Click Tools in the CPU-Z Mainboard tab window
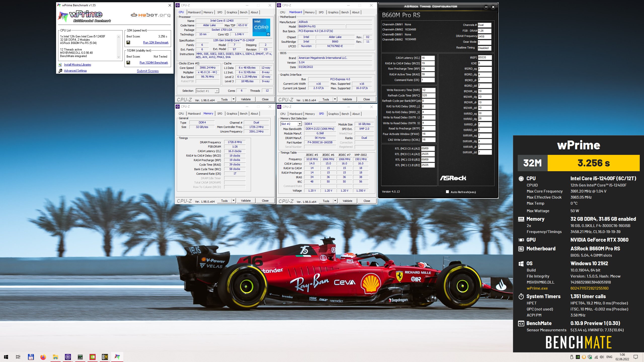Screen dimensions: 644x362 tap(326, 99)
